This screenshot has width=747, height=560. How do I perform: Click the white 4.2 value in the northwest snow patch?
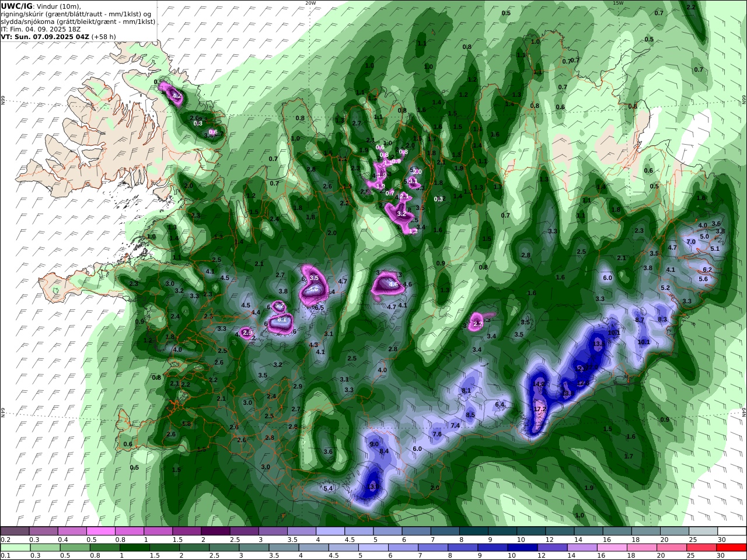[177, 96]
